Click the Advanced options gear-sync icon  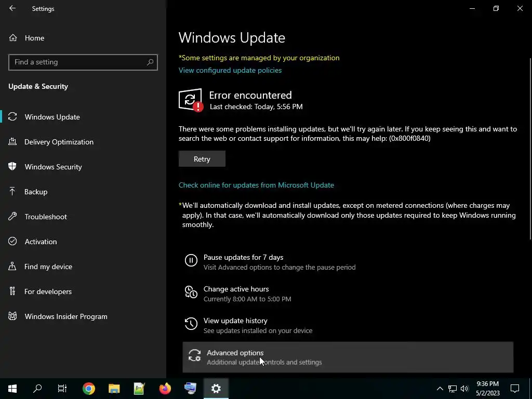tap(194, 355)
